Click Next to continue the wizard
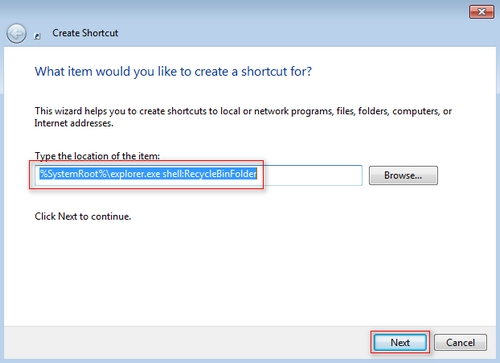This screenshot has width=500, height=363. coord(400,342)
